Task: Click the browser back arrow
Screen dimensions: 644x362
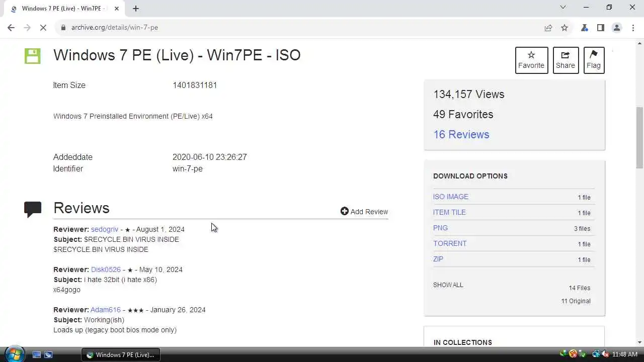Action: click(11, 28)
